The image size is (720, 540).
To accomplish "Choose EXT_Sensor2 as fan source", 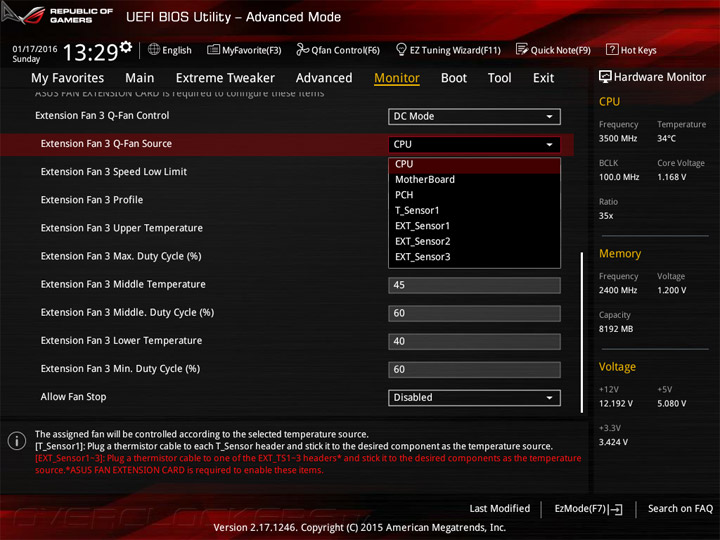I will [474, 242].
